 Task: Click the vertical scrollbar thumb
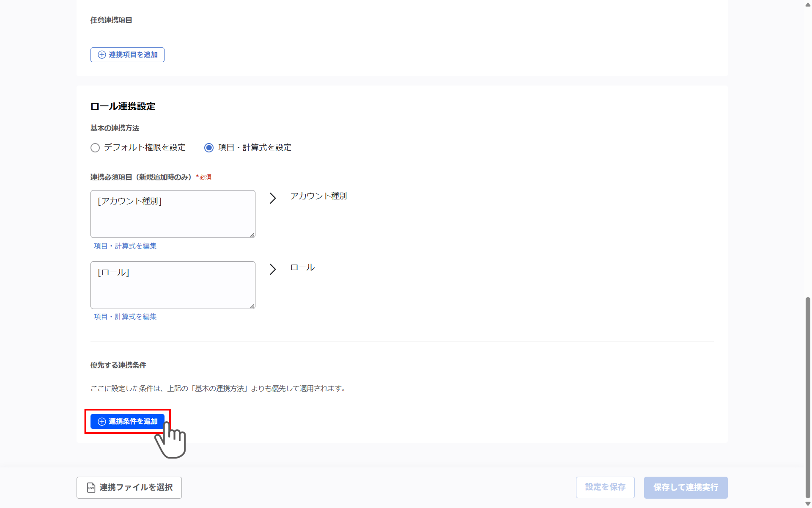click(x=808, y=397)
